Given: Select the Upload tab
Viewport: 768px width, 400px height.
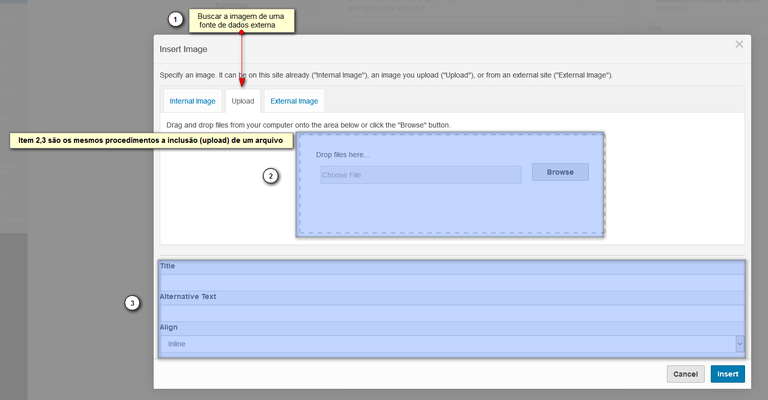Looking at the screenshot, I should click(x=243, y=101).
